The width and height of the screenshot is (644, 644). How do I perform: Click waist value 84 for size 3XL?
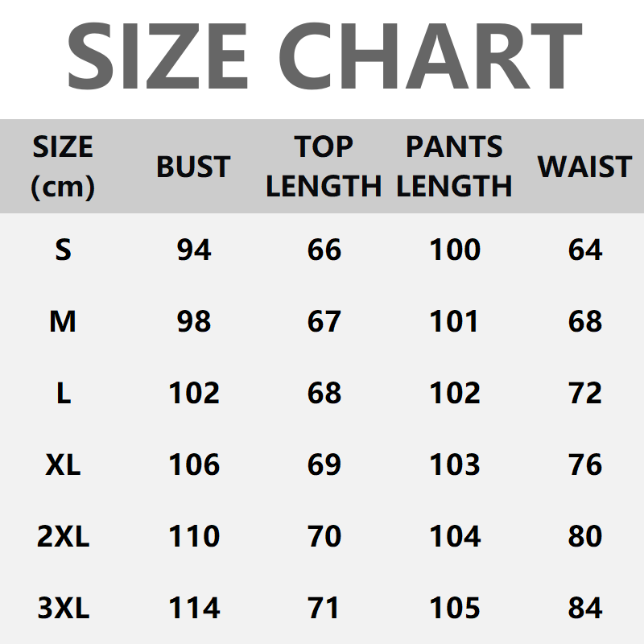(x=585, y=609)
